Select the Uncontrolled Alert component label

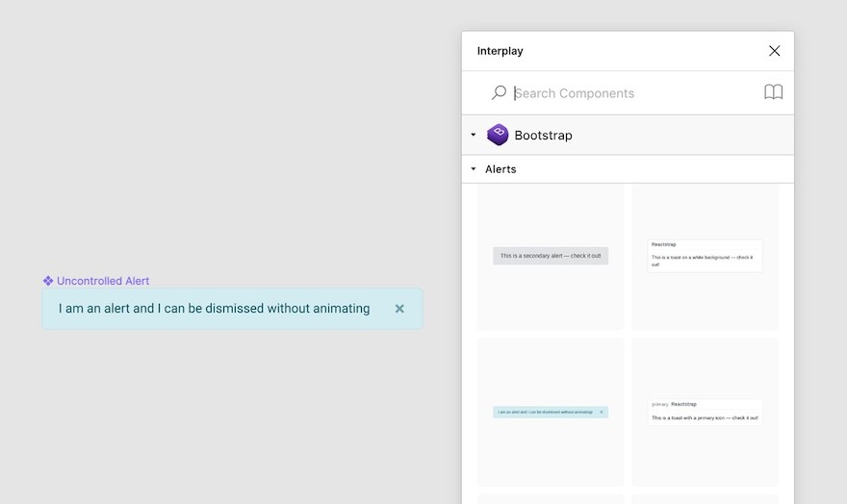103,281
